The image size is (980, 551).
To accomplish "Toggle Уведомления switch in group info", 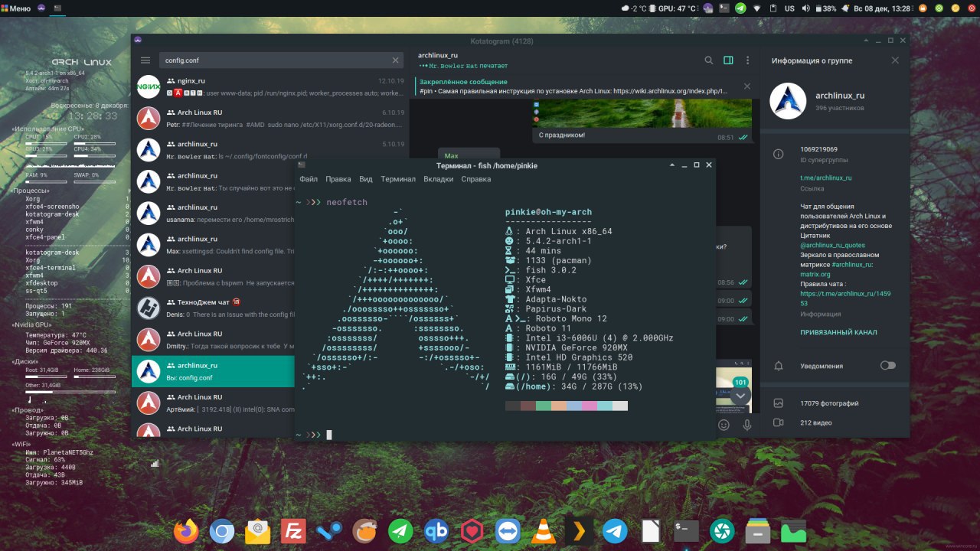I will tap(887, 366).
